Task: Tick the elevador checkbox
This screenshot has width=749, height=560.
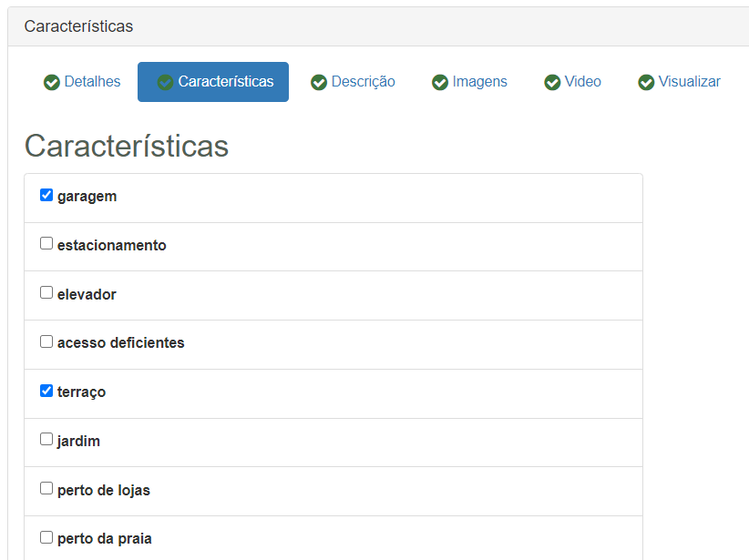Action: click(46, 293)
